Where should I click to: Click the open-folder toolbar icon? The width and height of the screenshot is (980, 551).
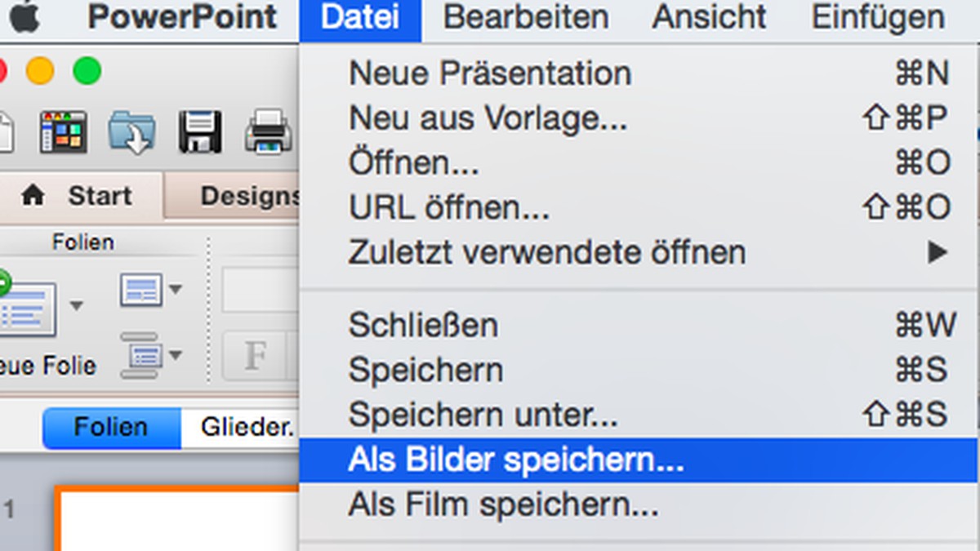(131, 132)
